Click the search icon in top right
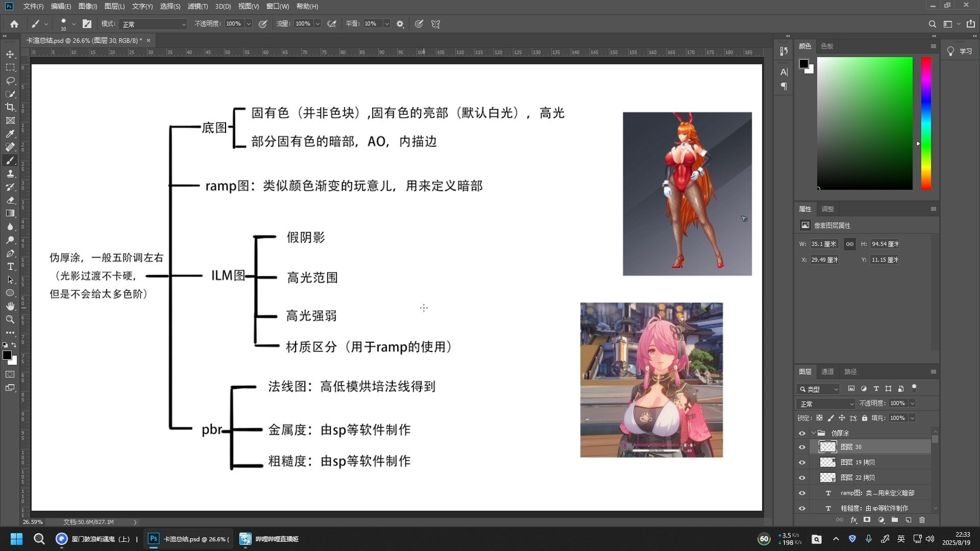The image size is (980, 551). (932, 24)
